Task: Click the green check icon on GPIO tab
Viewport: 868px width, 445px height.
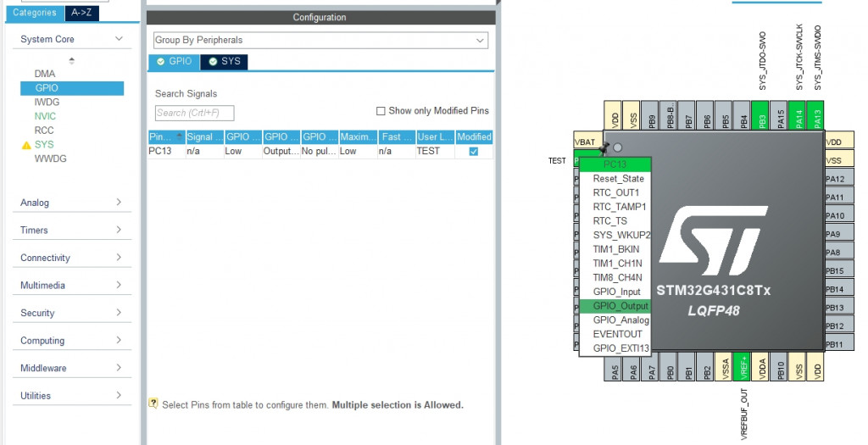Action: 160,61
